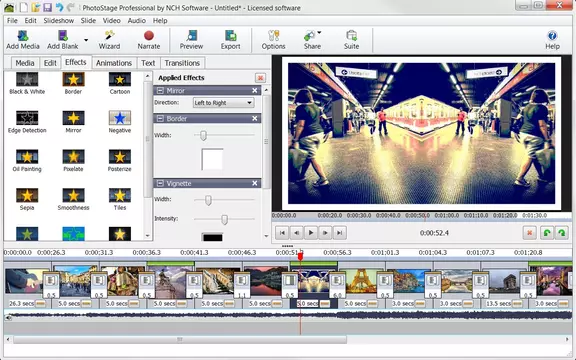Open the Slideshow menu
This screenshot has height=360, width=576.
click(x=58, y=21)
